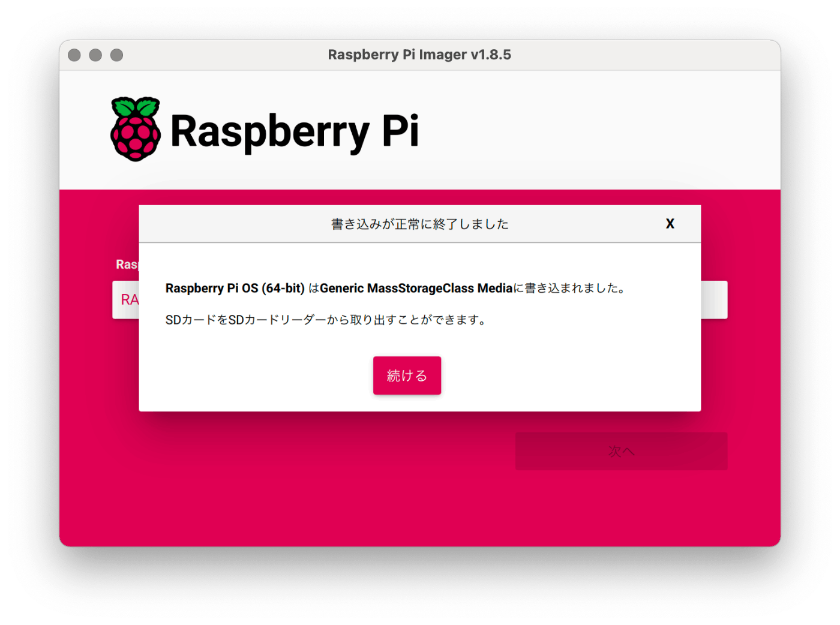Click the 書き込みが正常に終了しました dialog title

pyautogui.click(x=420, y=224)
